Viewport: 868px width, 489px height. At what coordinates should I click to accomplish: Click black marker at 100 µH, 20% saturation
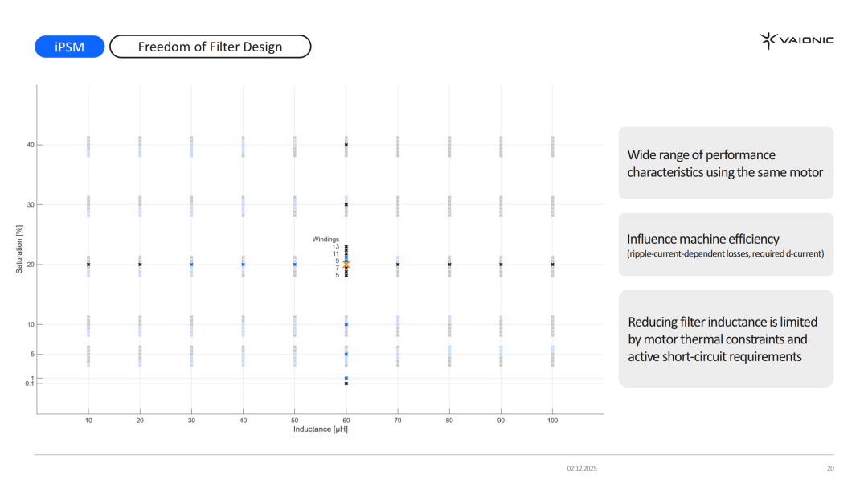point(552,265)
